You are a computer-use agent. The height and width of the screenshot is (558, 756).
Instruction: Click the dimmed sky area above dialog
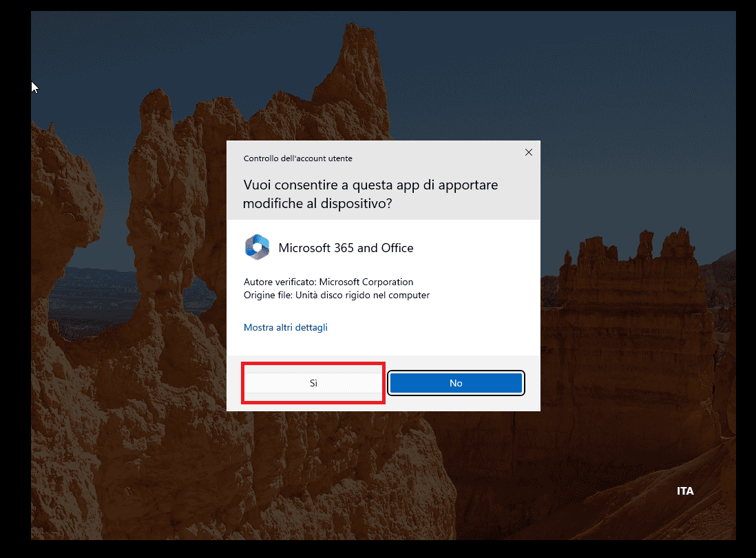(482, 72)
